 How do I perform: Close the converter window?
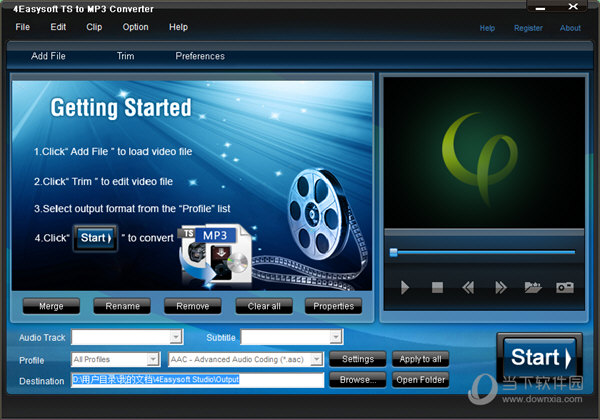(x=573, y=7)
